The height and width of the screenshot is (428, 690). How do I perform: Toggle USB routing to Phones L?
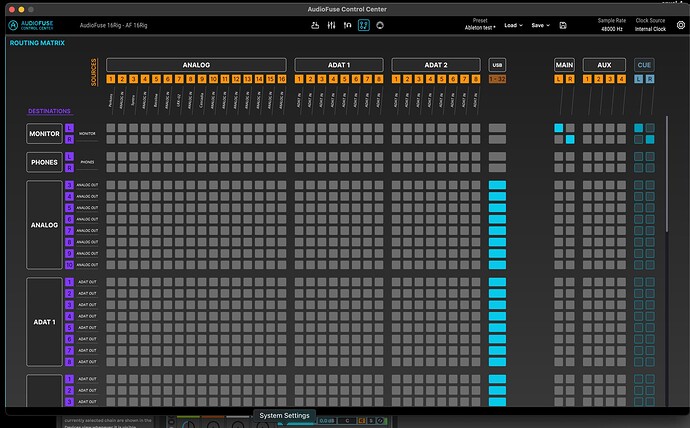[x=497, y=157]
